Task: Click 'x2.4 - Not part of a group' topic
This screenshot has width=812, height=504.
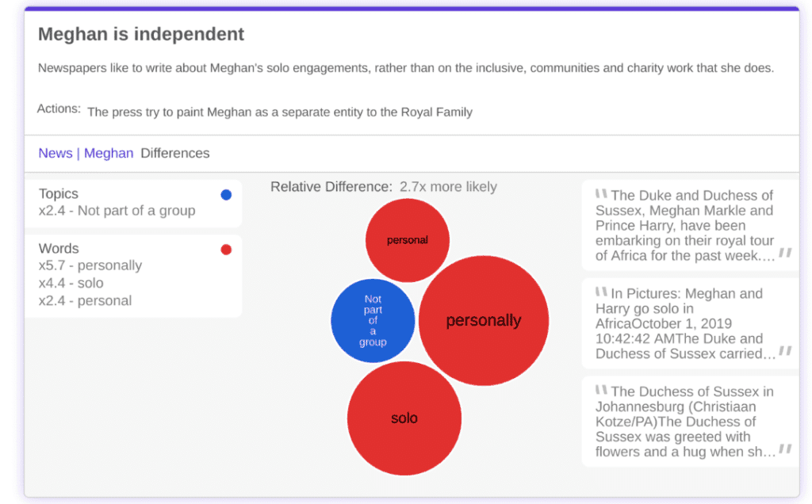Action: (x=117, y=211)
